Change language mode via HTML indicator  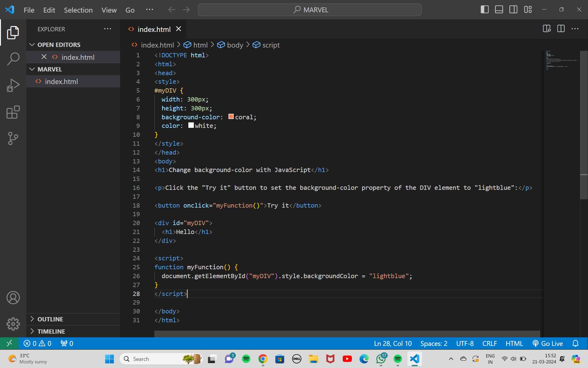(x=514, y=343)
